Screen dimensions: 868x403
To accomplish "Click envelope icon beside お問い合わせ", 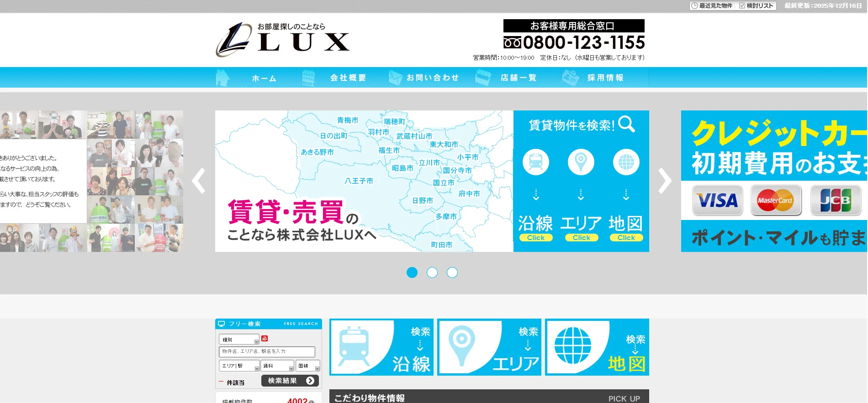I will [x=395, y=78].
